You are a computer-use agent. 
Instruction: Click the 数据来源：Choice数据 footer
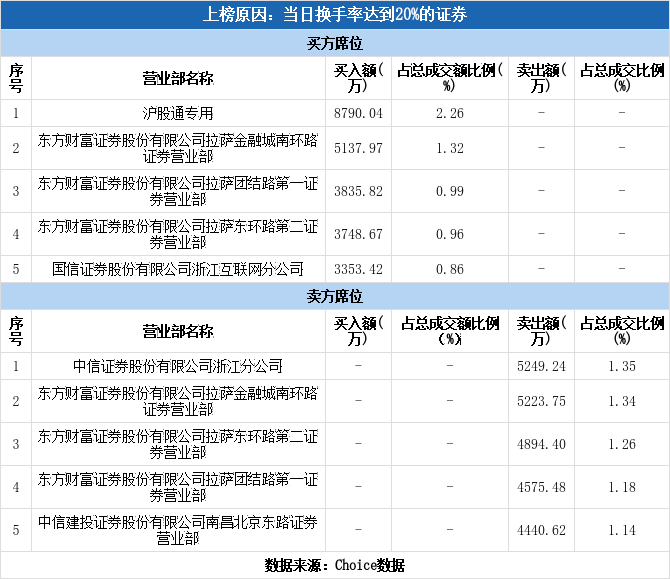pyautogui.click(x=335, y=565)
